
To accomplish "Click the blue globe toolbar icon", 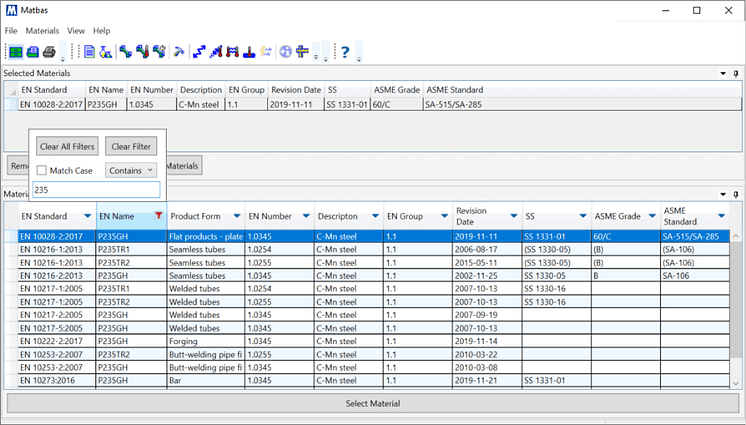I will coord(285,51).
